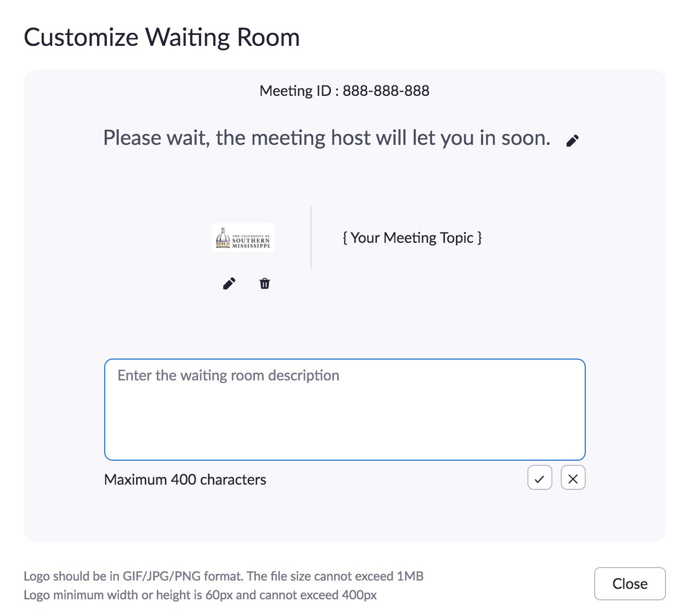Edit the 'Please wait' title with the pencil icon
This screenshot has height=616, width=690.
coord(572,141)
